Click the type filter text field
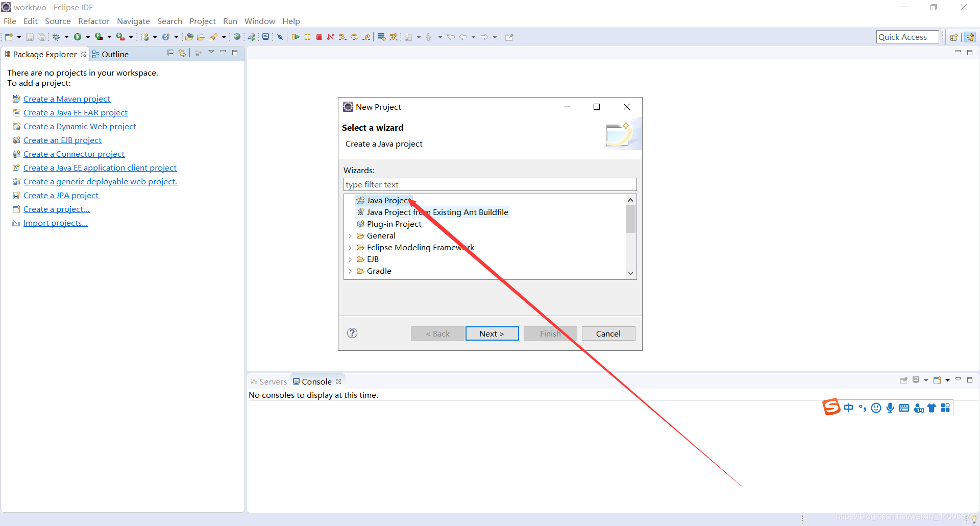Viewport: 980px width, 526px height. coord(490,184)
